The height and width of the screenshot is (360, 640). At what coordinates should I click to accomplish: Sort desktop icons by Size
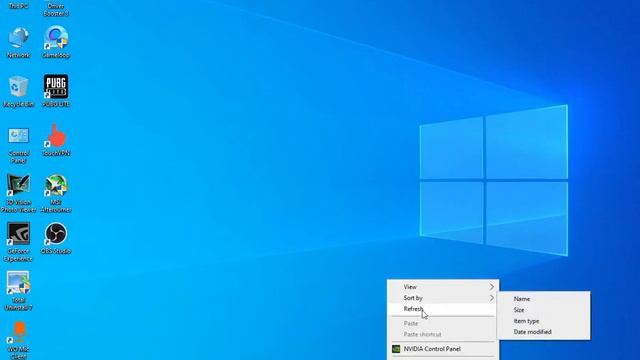[544, 310]
